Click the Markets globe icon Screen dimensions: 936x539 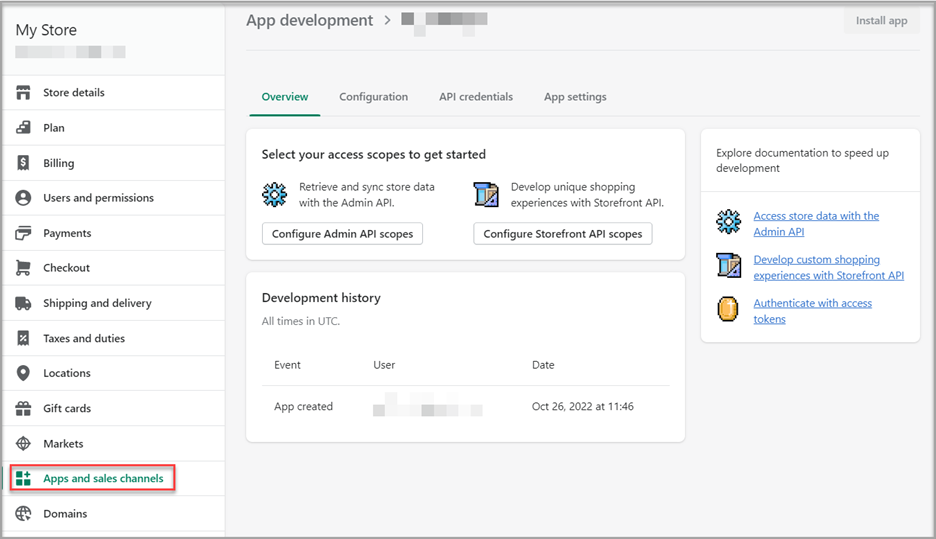coord(23,444)
